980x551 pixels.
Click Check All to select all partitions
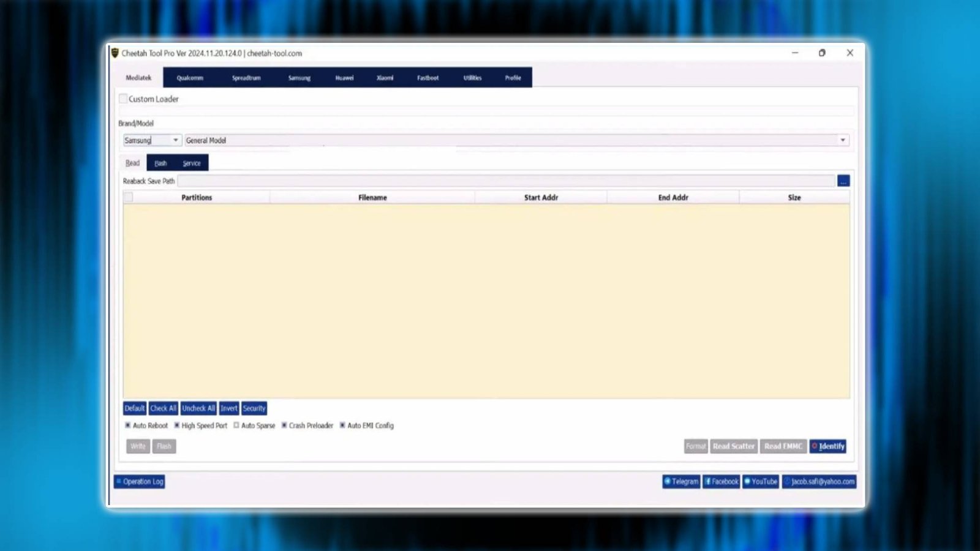(163, 408)
